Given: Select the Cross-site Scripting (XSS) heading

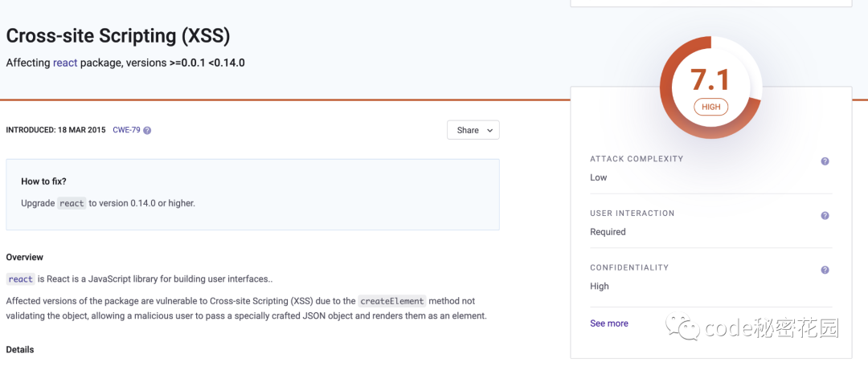Looking at the screenshot, I should pyautogui.click(x=118, y=36).
